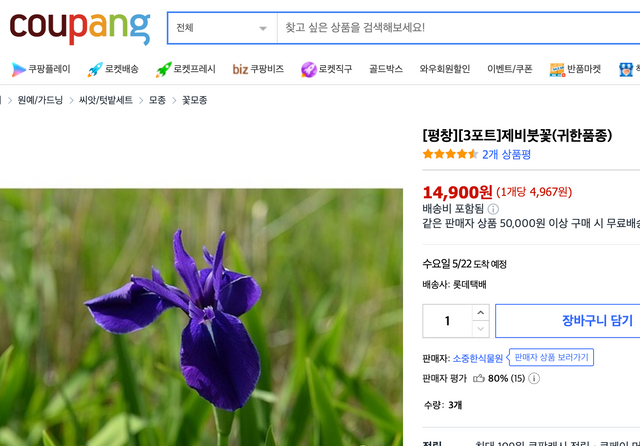Click the seller rating thumbs-up icon
This screenshot has height=446, width=640.
[x=478, y=378]
